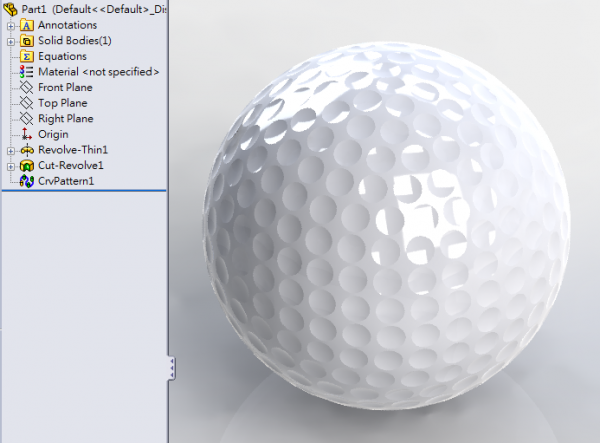Screen dimensions: 600x443
Task: Click the CrvPattern1 curve pattern icon
Action: (27, 181)
